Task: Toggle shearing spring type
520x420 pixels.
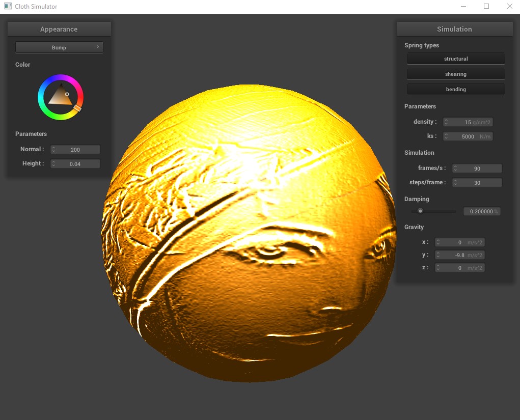Action: click(x=456, y=74)
